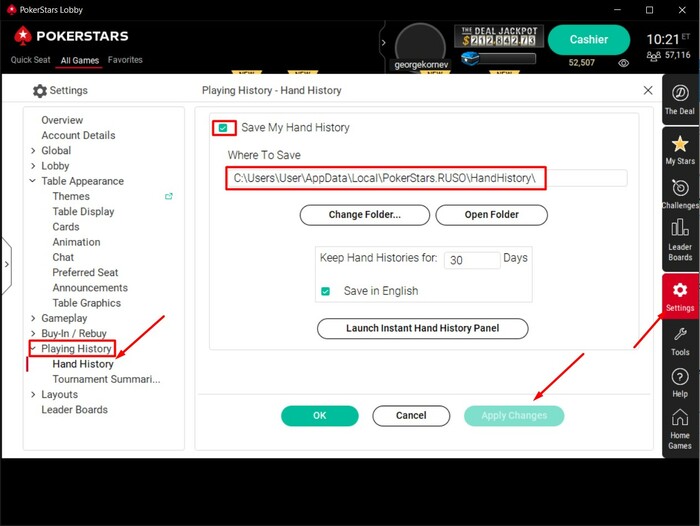Maximize the PokerStars Lobby window
Viewport: 700px width, 526px height.
(650, 10)
